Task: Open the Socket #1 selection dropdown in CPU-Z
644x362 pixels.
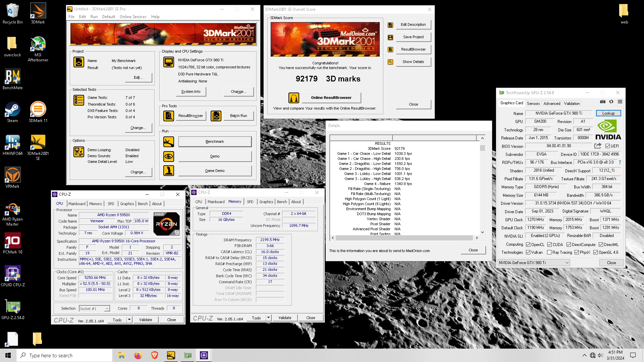Action: [x=94, y=309]
